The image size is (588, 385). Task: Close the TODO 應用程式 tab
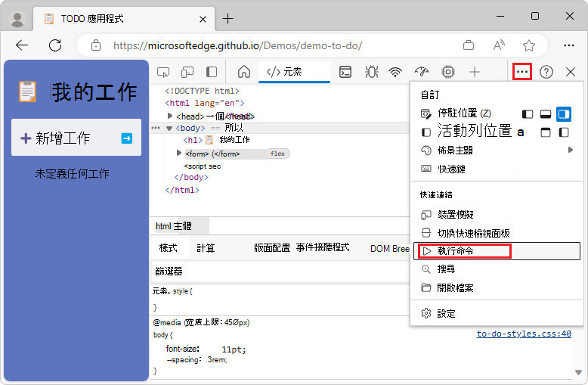203,19
